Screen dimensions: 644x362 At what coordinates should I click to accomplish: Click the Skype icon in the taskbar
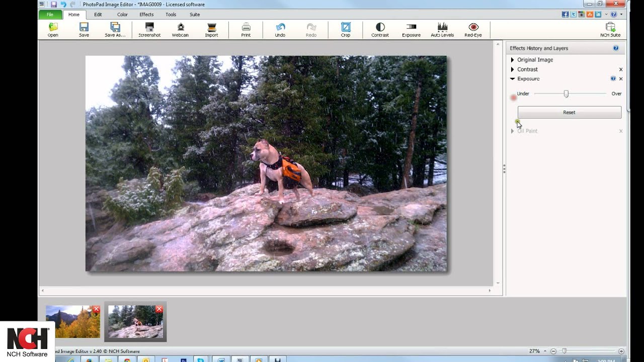[201, 359]
